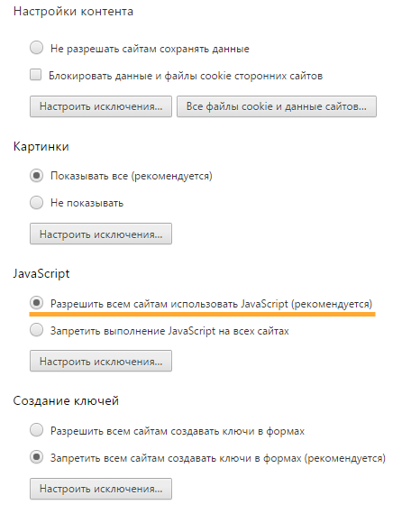This screenshot has height=514, width=420.
Task: Choose 'Запретить выполнение JavaScript на всех сайтах' radio
Action: [36, 330]
